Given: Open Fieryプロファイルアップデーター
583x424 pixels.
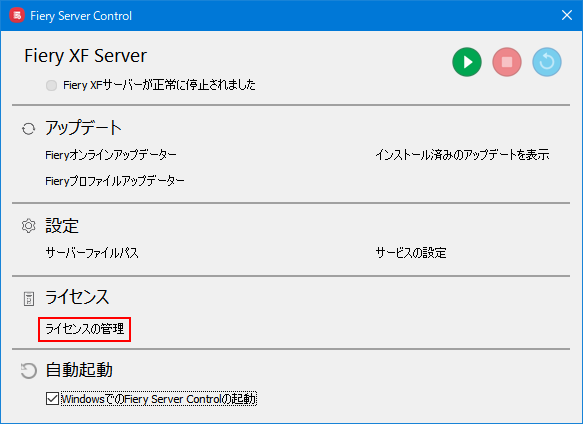Looking at the screenshot, I should pyautogui.click(x=115, y=181).
